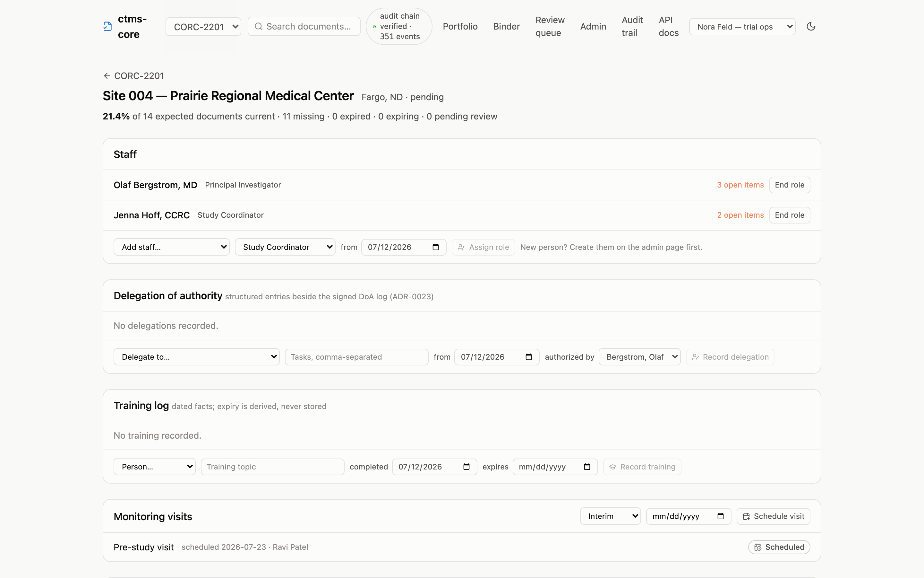This screenshot has width=924, height=578.
Task: Click monitoring visit mm/dd/yyyy date field
Action: tap(689, 516)
